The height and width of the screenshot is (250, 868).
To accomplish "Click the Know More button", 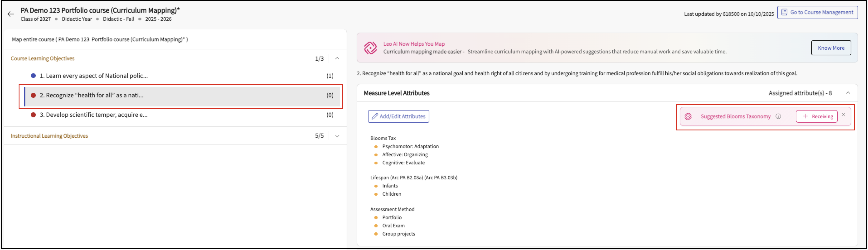I will (x=831, y=48).
